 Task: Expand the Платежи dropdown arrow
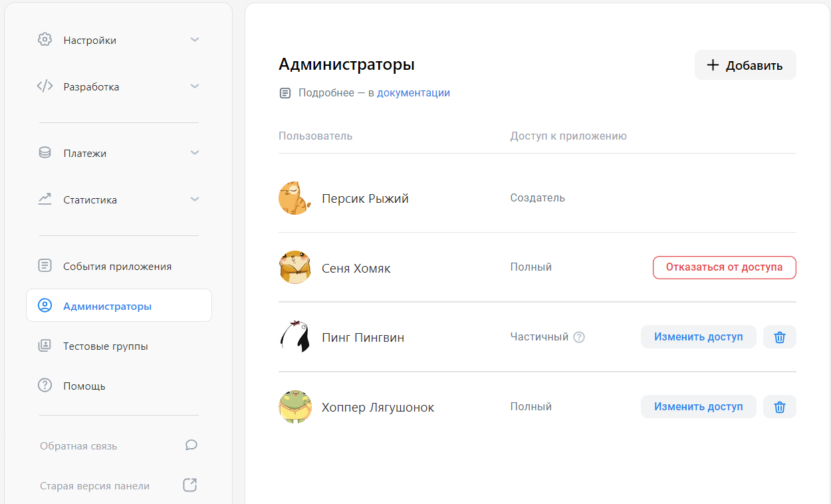pyautogui.click(x=195, y=152)
